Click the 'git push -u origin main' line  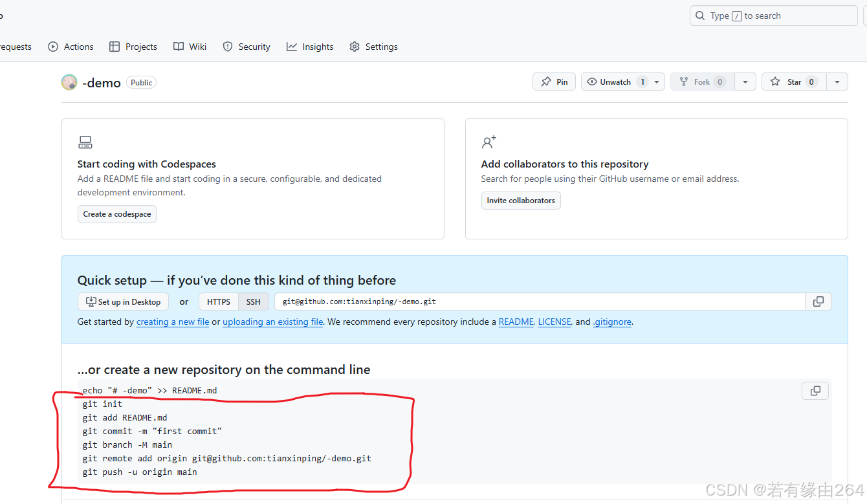click(x=140, y=472)
